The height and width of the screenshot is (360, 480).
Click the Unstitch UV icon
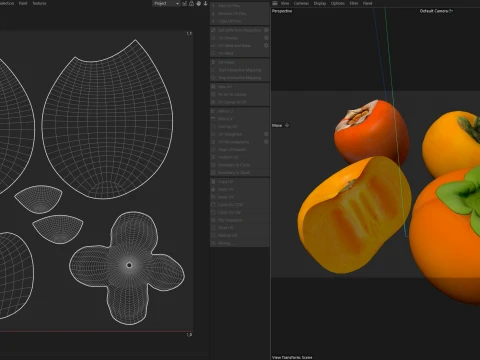(x=214, y=157)
